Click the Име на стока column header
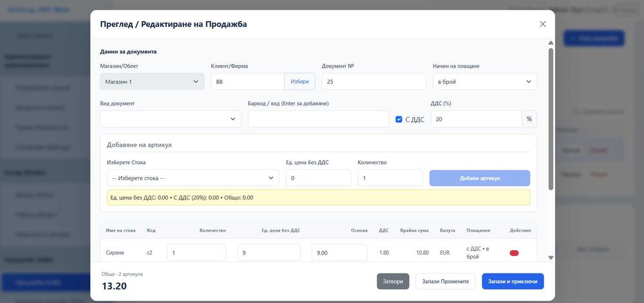This screenshot has height=303, width=644. 121,230
